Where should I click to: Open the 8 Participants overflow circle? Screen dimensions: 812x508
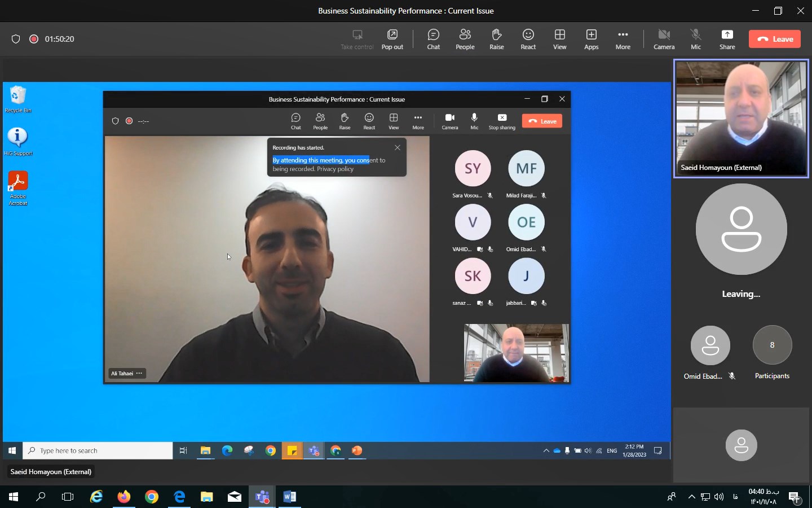click(772, 345)
